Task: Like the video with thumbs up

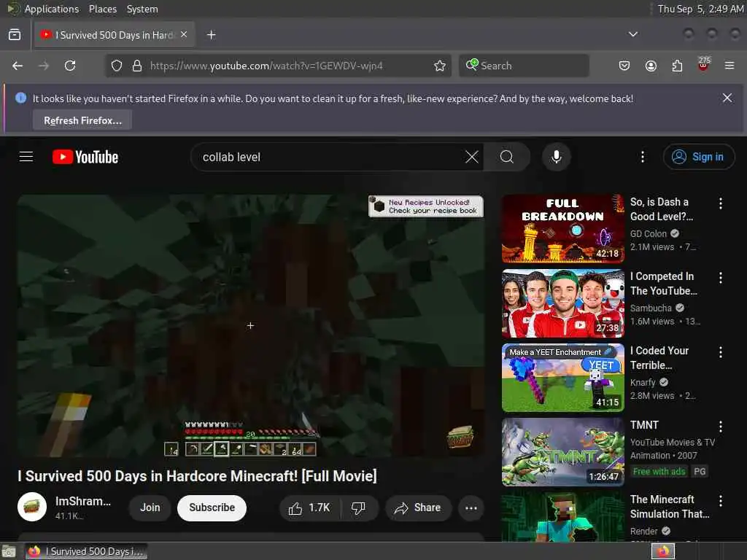Action: click(309, 508)
